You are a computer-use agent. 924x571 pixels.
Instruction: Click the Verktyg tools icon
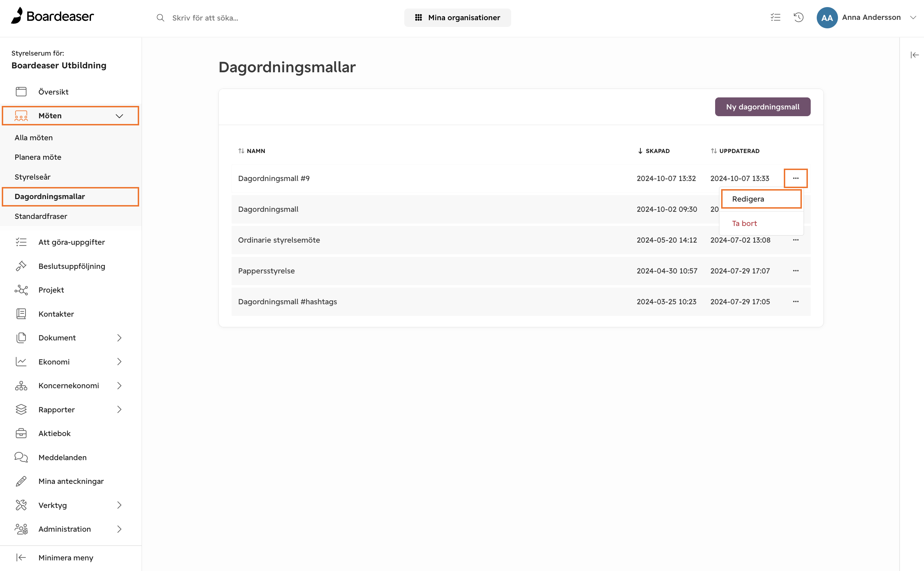21,505
